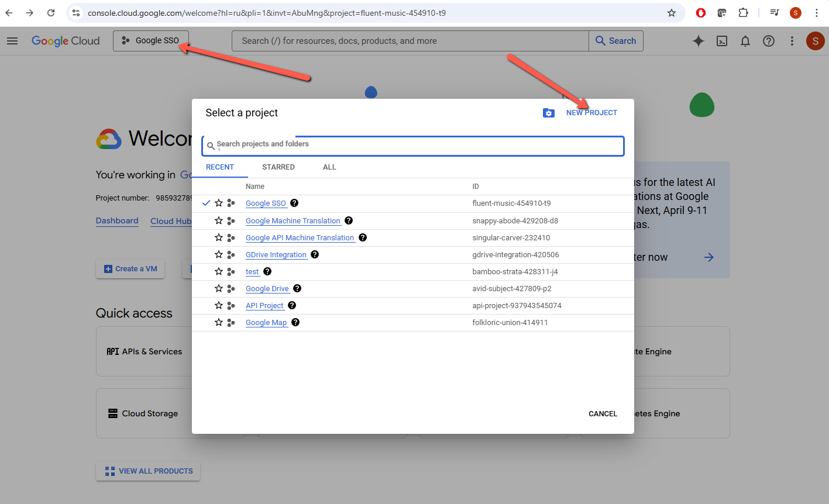Click the red Opera-style extension icon
The width and height of the screenshot is (829, 504).
701,13
